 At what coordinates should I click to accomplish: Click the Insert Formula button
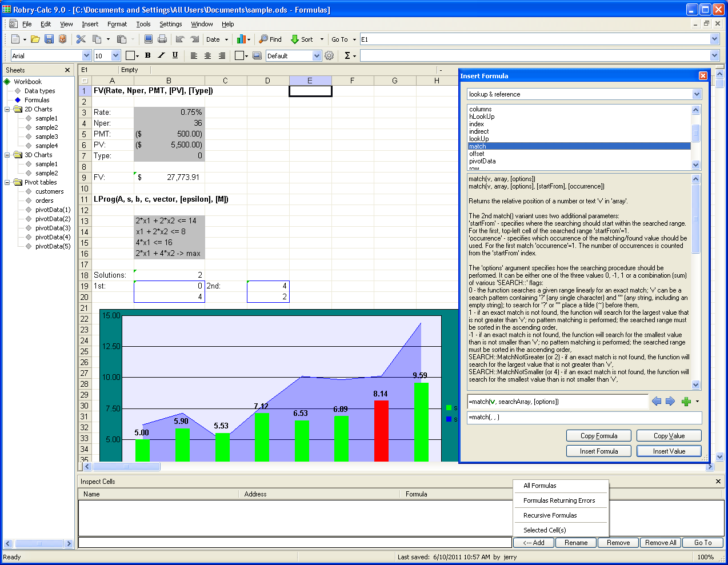(598, 451)
